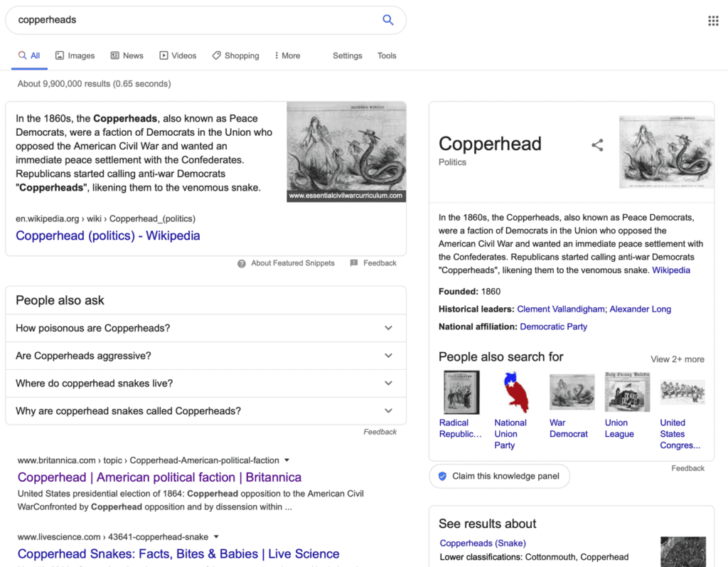Click the blue search magnifier icon
Viewport: 728px width, 567px height.
(x=387, y=19)
